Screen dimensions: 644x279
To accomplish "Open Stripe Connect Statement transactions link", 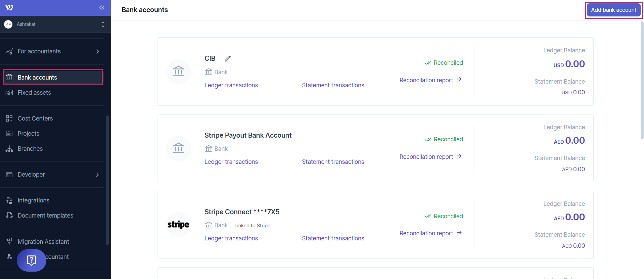I will click(333, 238).
